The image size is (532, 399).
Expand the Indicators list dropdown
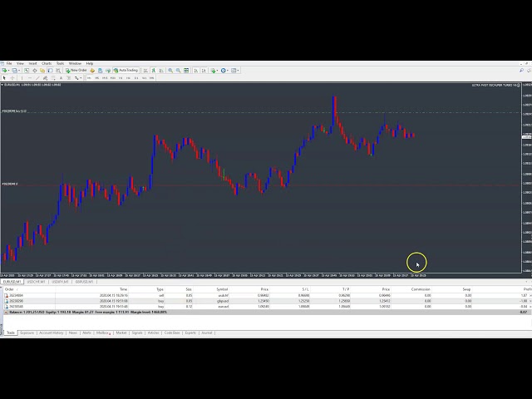point(216,71)
